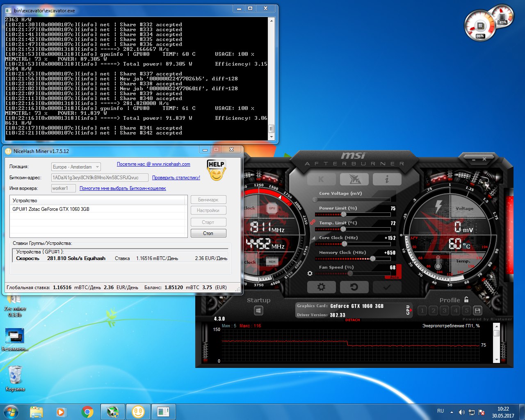Open Afterburner settings gear button
The height and width of the screenshot is (420, 525).
pos(321,287)
